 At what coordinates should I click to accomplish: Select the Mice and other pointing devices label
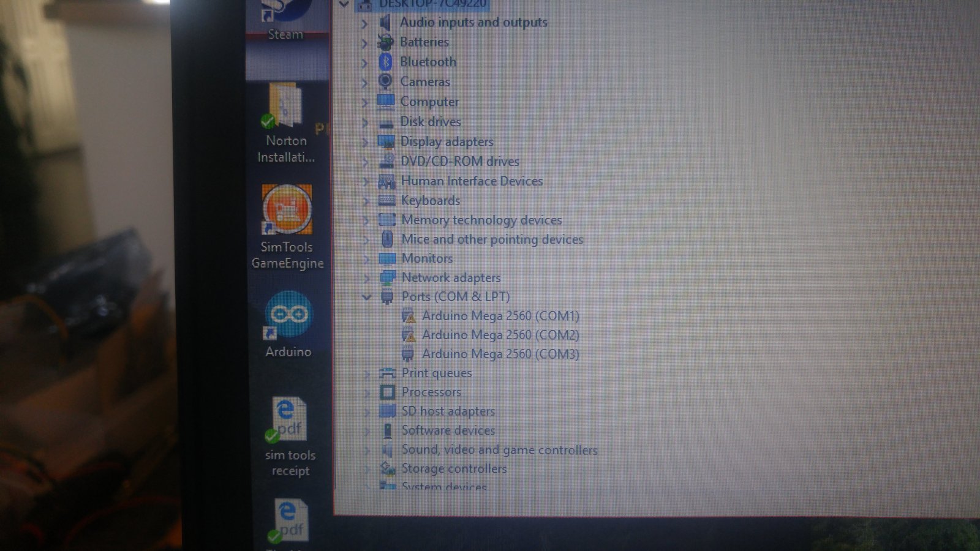tap(492, 239)
